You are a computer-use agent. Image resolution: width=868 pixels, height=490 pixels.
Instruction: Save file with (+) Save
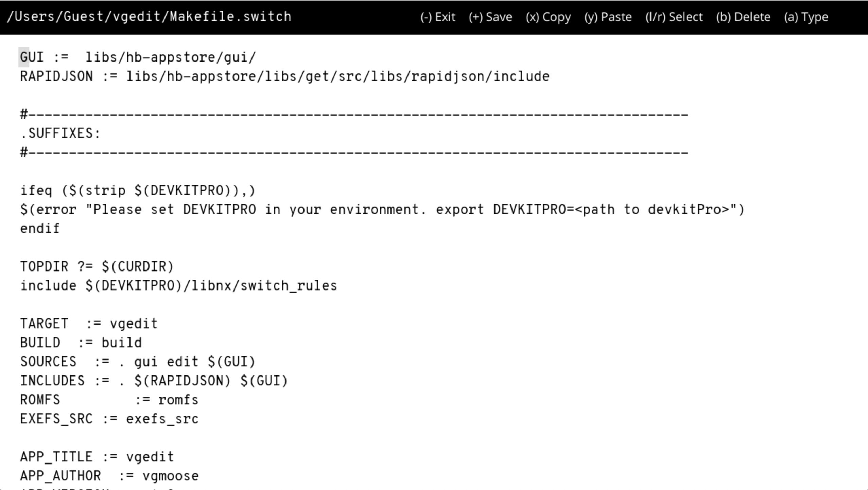490,17
